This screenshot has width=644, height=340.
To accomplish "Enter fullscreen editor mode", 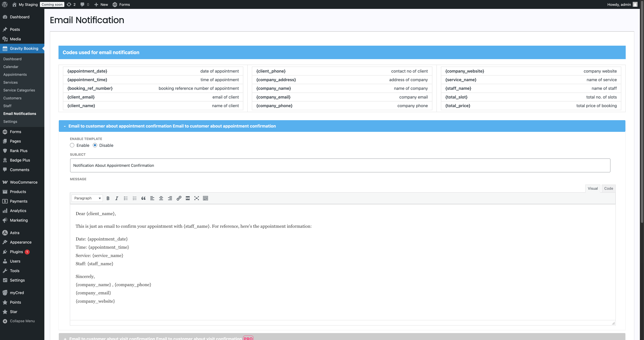I will pyautogui.click(x=197, y=198).
